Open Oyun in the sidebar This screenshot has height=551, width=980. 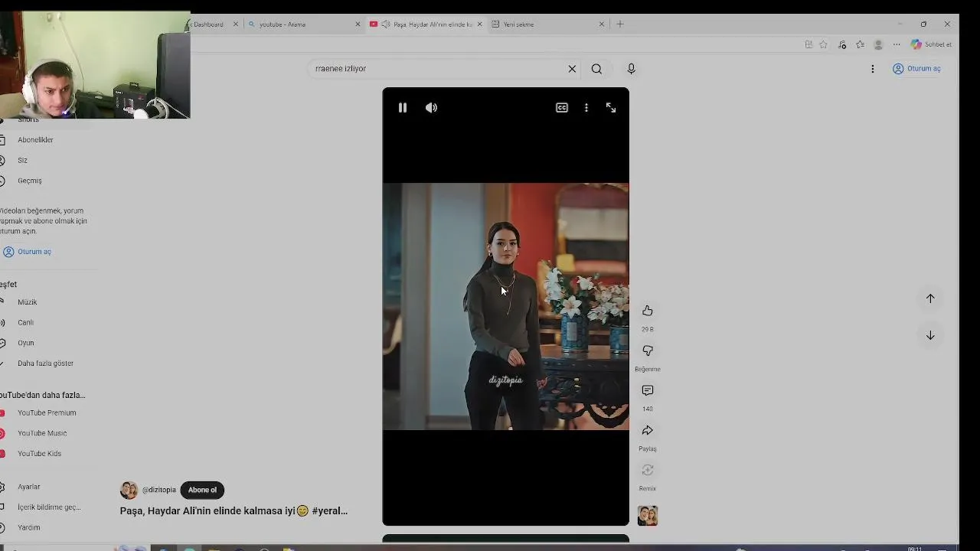point(26,343)
